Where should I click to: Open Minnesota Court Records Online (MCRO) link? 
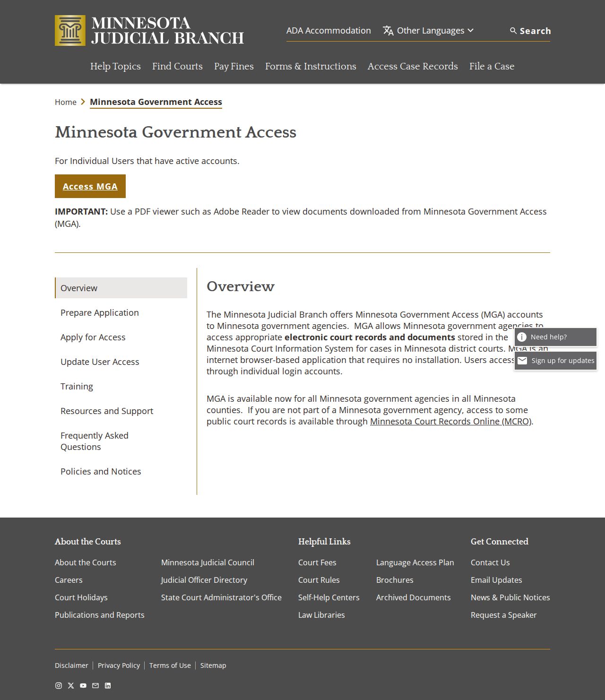click(x=451, y=421)
